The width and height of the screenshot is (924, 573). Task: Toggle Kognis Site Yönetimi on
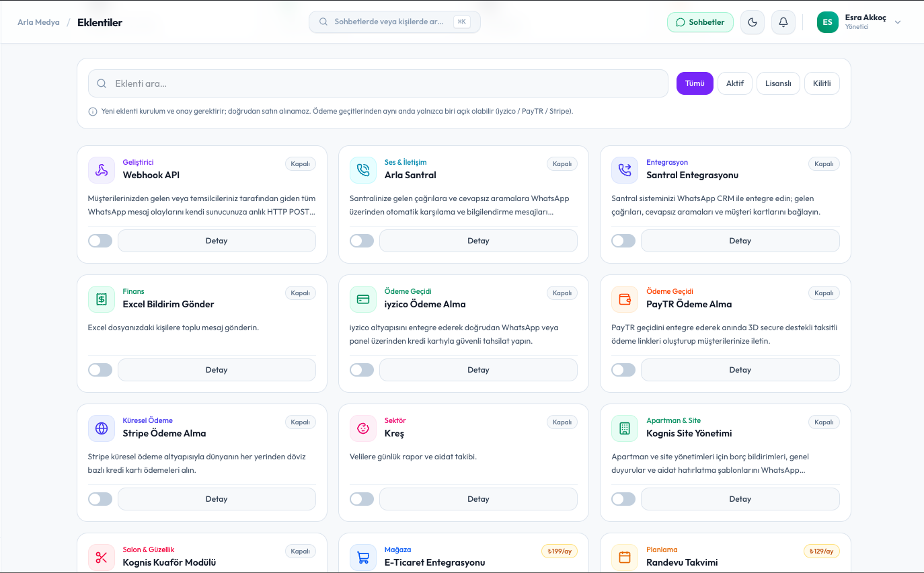623,499
